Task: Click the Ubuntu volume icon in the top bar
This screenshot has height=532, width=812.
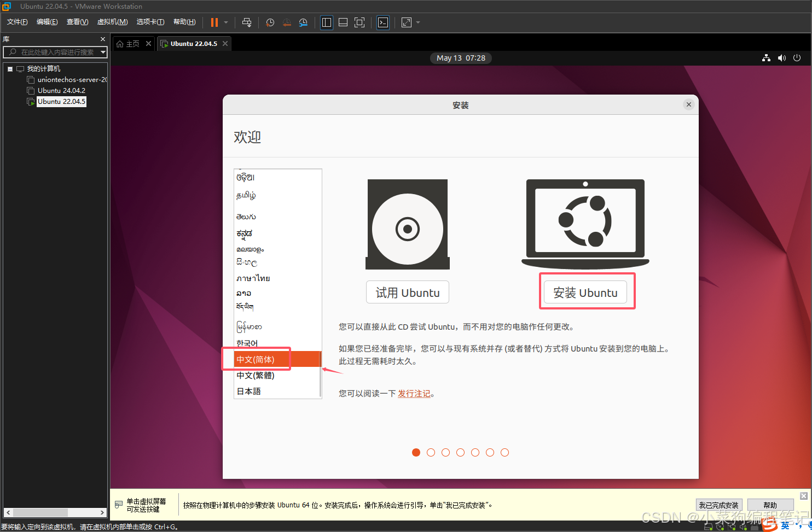Action: point(781,58)
